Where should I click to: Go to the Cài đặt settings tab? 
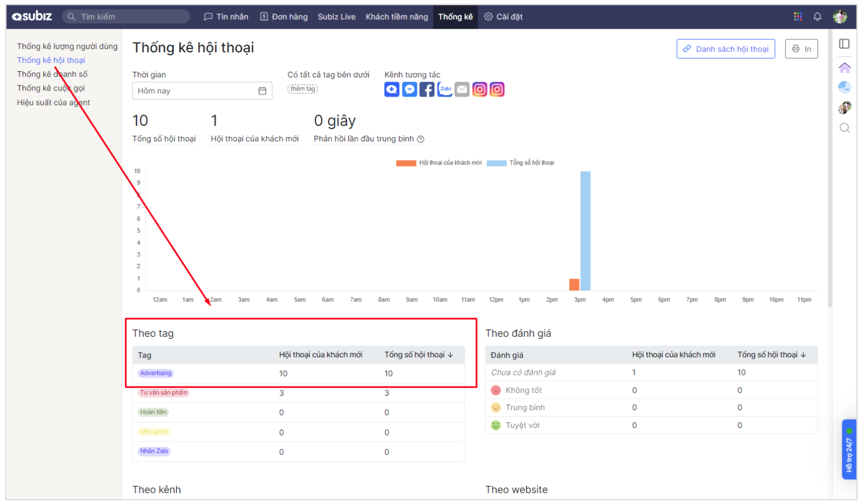click(x=504, y=17)
